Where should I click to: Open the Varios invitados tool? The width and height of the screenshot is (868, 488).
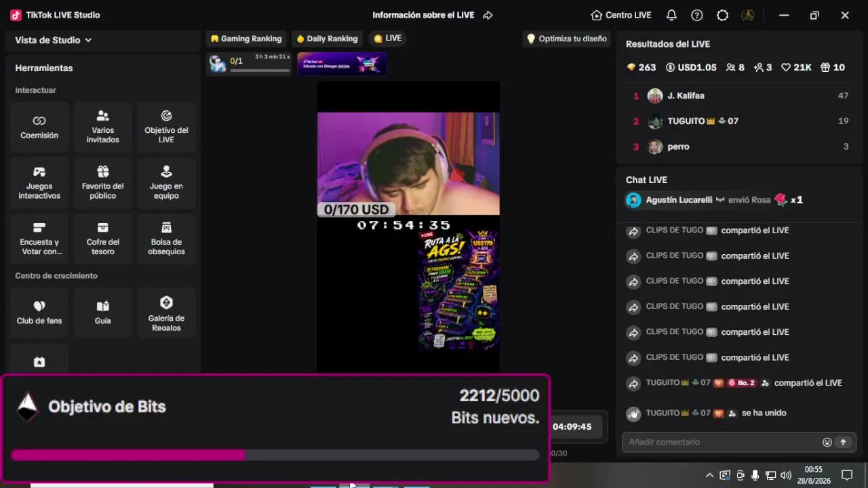(x=103, y=127)
